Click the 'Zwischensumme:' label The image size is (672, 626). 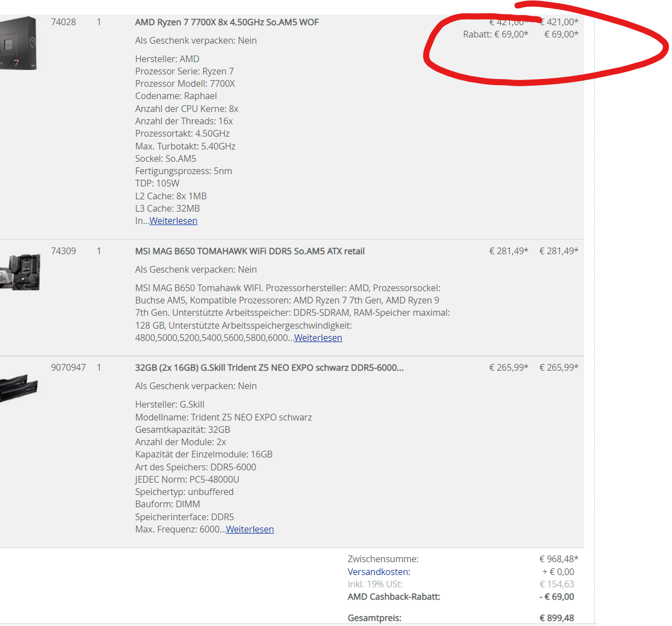click(383, 559)
